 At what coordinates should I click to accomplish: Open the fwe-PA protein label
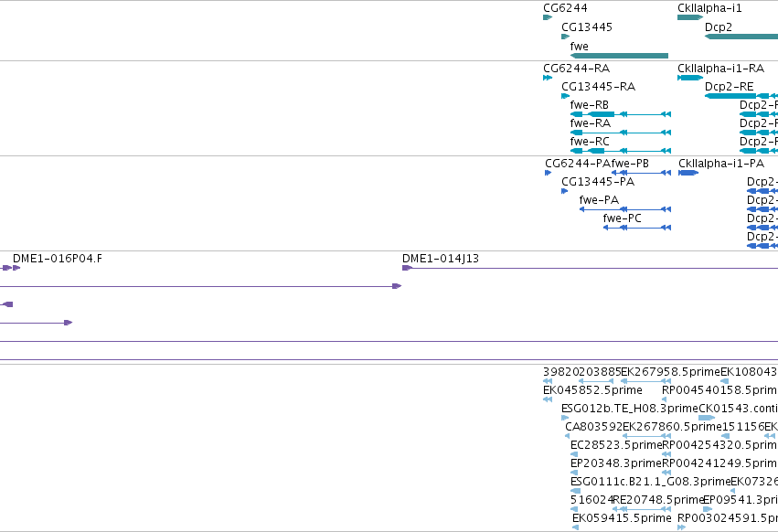coord(599,200)
